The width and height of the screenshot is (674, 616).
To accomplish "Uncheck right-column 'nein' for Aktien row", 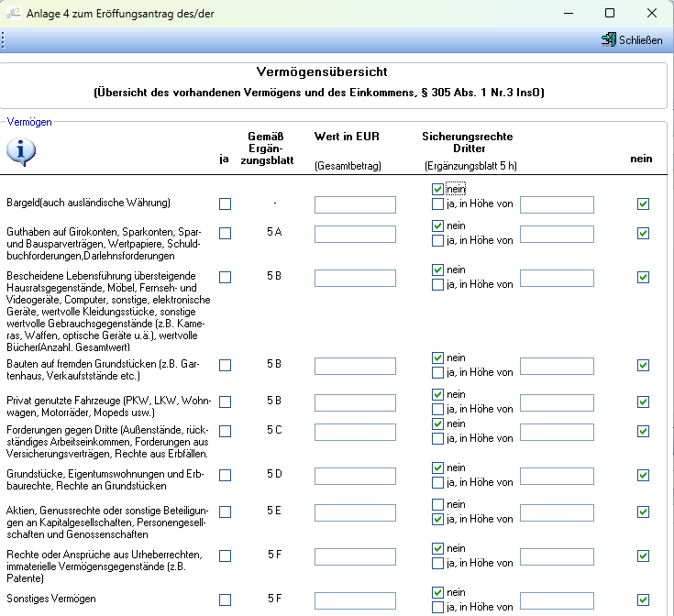I will tap(643, 511).
